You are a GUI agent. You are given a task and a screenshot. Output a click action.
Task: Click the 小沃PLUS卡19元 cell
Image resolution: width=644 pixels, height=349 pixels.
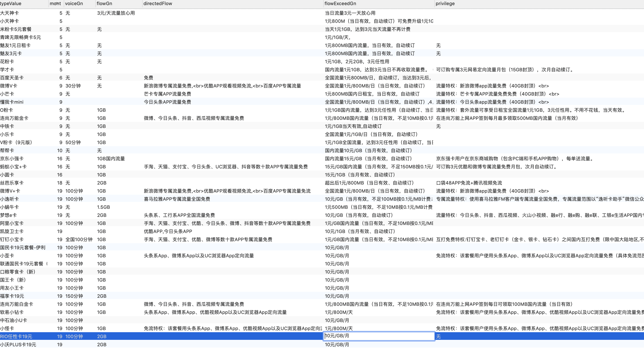click(18, 345)
